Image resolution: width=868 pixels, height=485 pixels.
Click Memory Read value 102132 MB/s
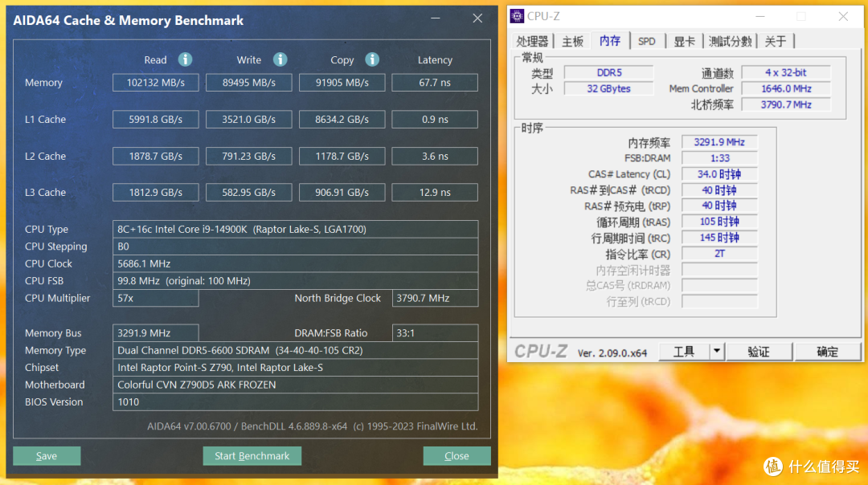point(156,83)
